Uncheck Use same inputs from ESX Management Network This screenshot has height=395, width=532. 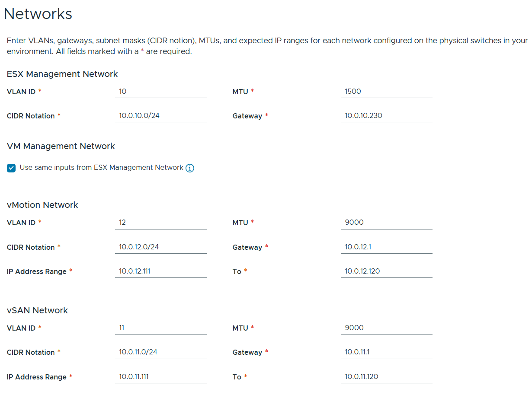[11, 168]
